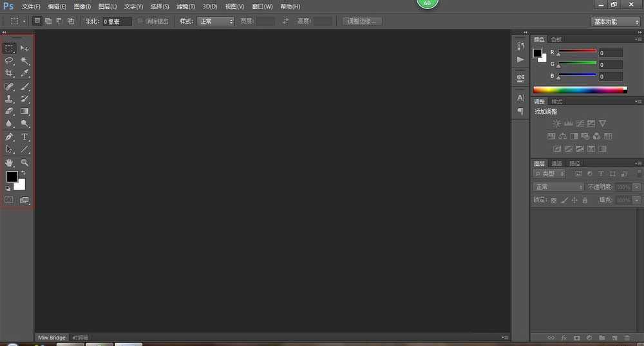Switch to the 通道 channels tab

click(556, 163)
